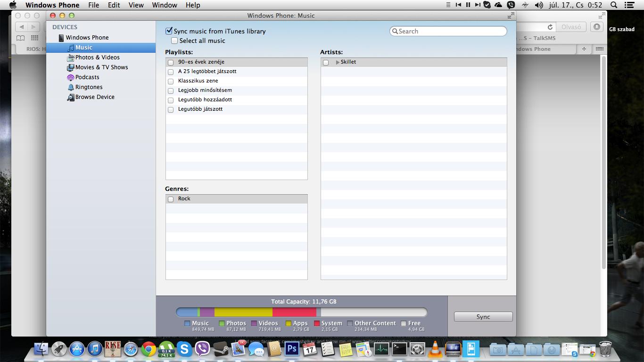Skip to next track in menu bar
Screen dimensions: 644x362
click(x=478, y=5)
